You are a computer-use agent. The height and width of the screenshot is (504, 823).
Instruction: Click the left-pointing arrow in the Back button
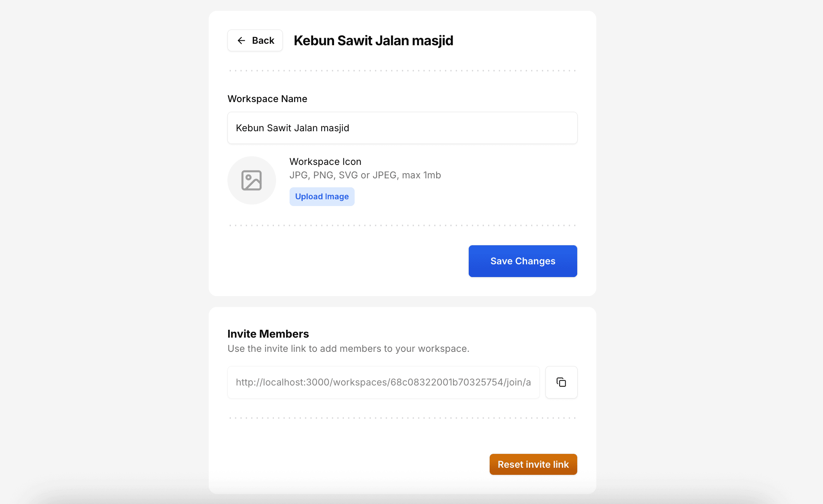pyautogui.click(x=242, y=40)
